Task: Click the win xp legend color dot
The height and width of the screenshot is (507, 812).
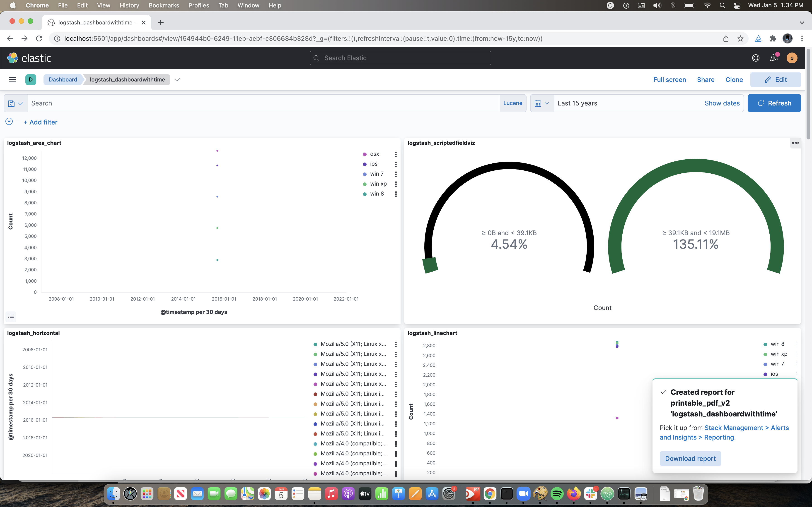Action: pyautogui.click(x=365, y=184)
